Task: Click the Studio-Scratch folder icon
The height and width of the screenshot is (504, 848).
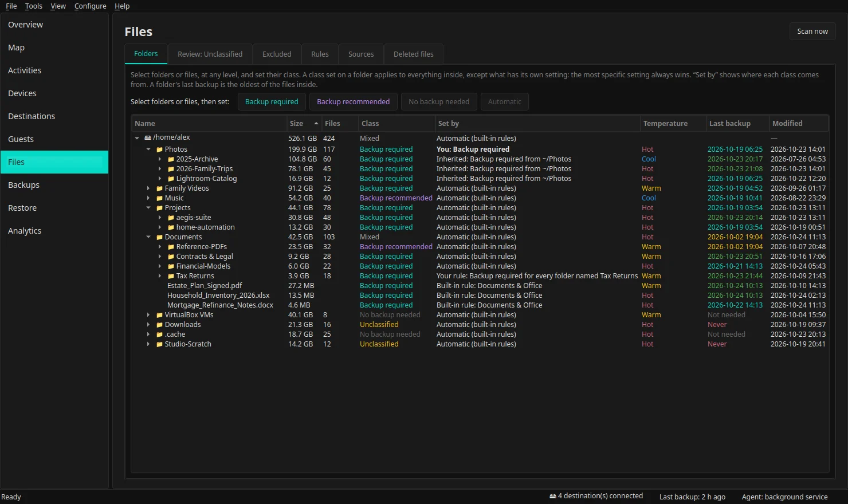Action: tap(160, 344)
